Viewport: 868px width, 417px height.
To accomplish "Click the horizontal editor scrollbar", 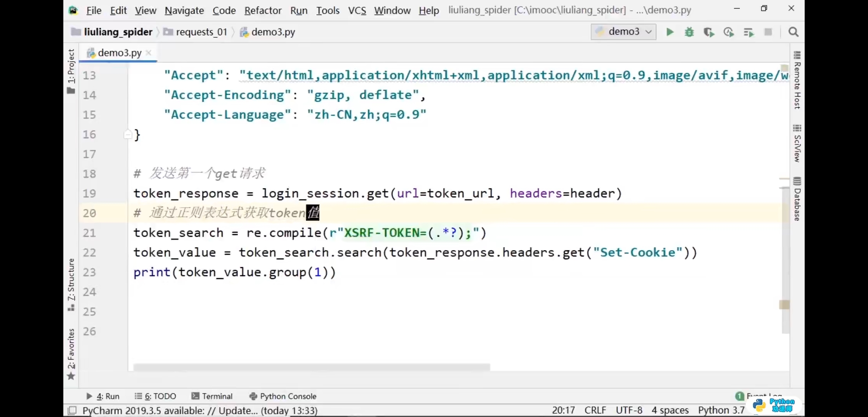I will pyautogui.click(x=312, y=367).
